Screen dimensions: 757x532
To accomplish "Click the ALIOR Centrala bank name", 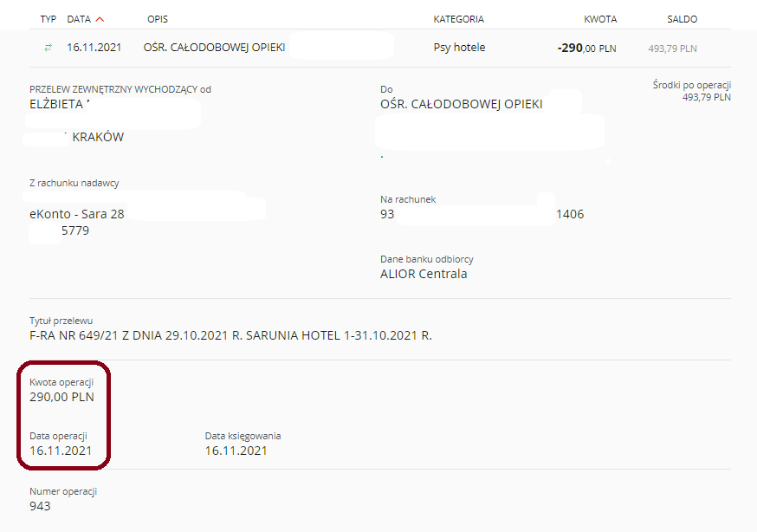I will point(424,274).
